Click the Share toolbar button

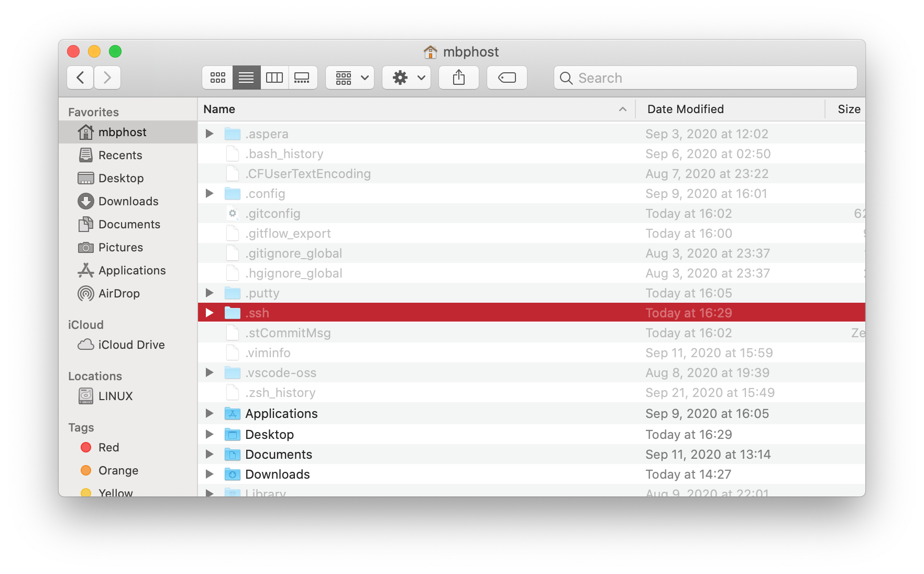[x=458, y=78]
